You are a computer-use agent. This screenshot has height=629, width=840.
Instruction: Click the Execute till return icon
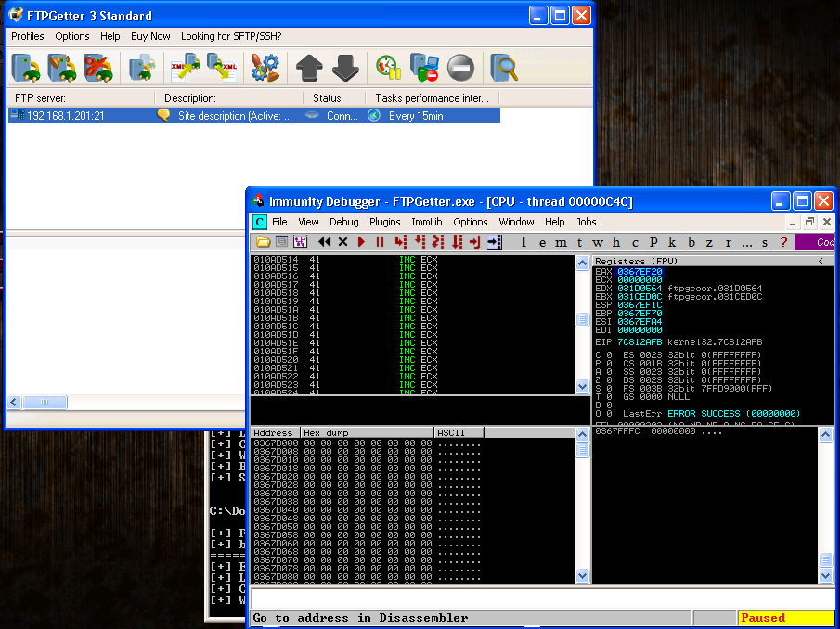[x=474, y=242]
